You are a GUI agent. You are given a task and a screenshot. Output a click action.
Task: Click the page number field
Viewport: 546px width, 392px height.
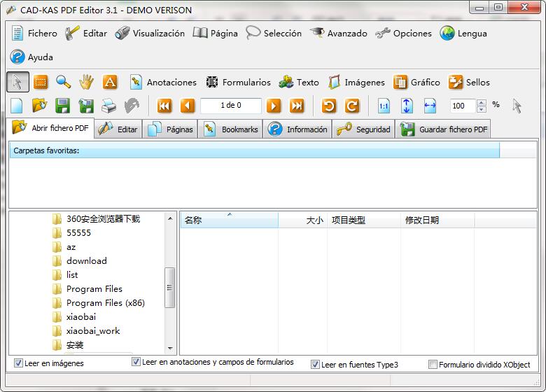pyautogui.click(x=230, y=106)
